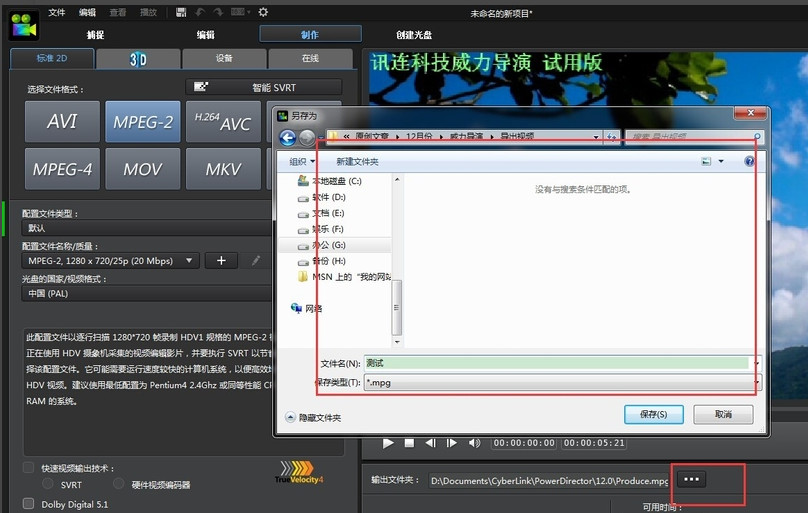808x513 pixels.
Task: Click the save project floppy disk icon
Action: pyautogui.click(x=180, y=12)
